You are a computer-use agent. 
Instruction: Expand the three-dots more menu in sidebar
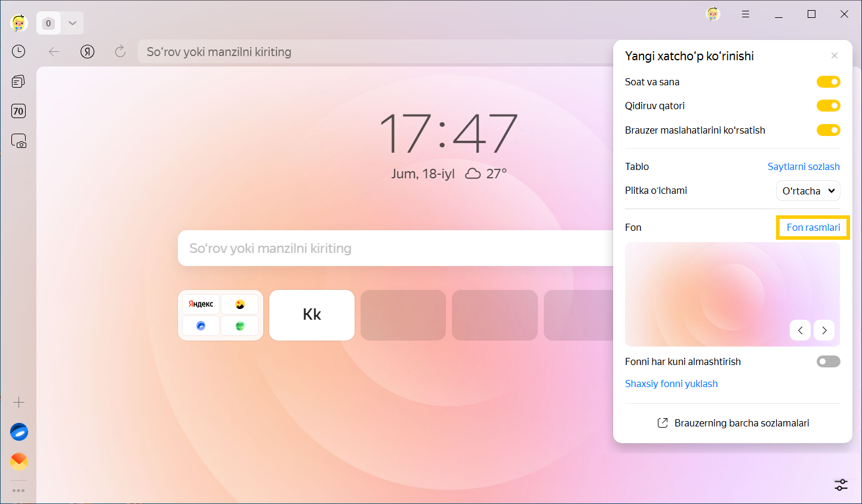click(x=19, y=491)
